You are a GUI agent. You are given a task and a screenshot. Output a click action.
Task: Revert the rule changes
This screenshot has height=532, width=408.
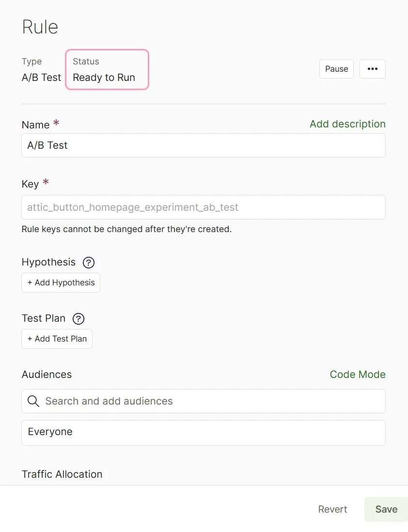click(x=332, y=509)
